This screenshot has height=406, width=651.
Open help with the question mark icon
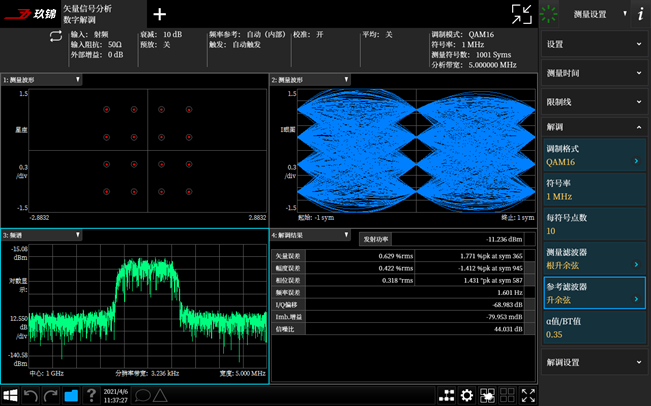click(91, 395)
